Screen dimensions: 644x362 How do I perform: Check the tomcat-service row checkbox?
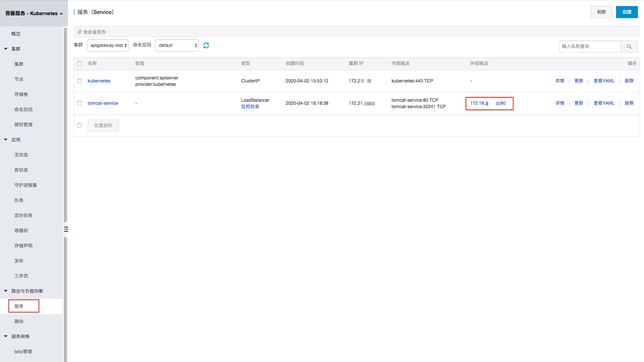point(79,103)
